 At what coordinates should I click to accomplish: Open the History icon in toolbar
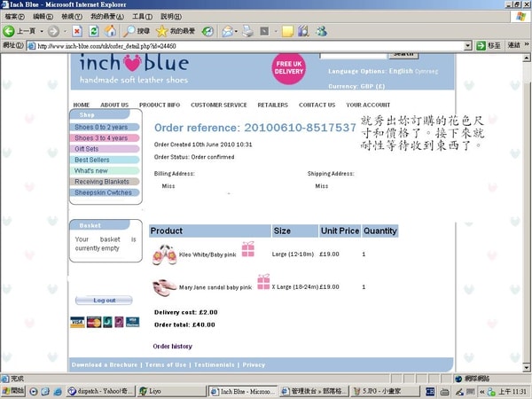207,31
